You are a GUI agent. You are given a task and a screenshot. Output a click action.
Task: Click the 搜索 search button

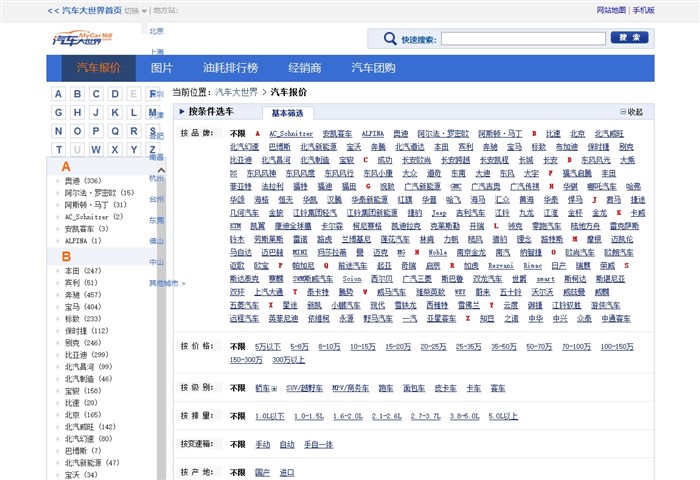pyautogui.click(x=629, y=38)
